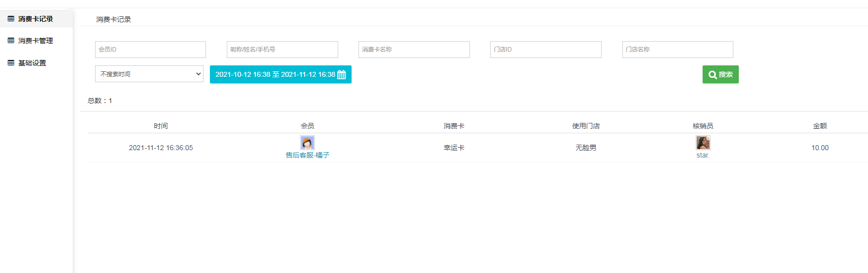The width and height of the screenshot is (868, 273).
Task: Click the 时间 column header
Action: coord(161,126)
